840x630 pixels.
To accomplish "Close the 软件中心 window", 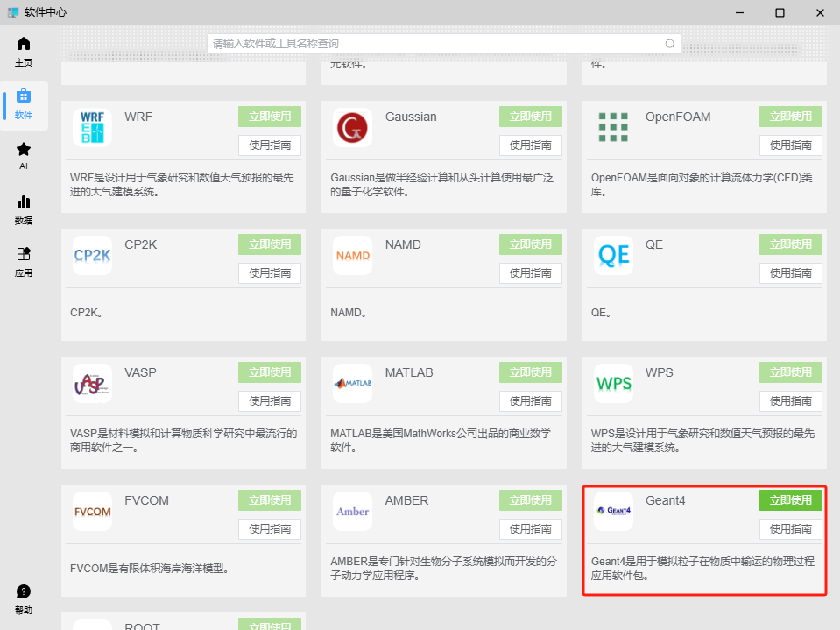I will (x=820, y=12).
